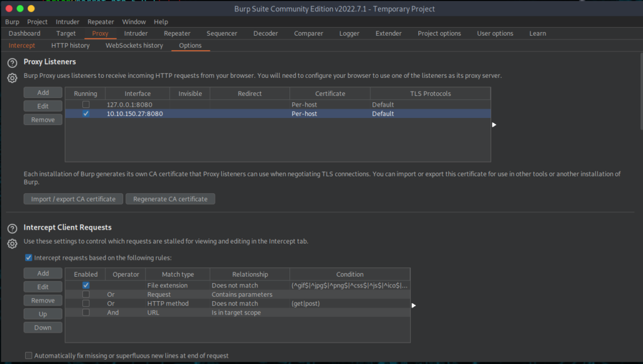
Task: Select the 10.10.150.27:8080 listener row
Action: (278, 114)
